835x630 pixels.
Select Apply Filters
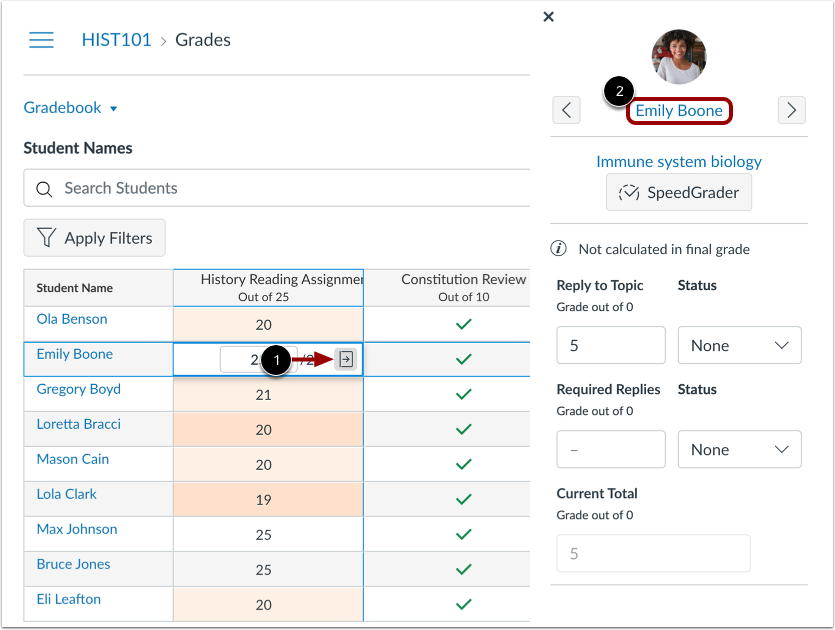[94, 238]
